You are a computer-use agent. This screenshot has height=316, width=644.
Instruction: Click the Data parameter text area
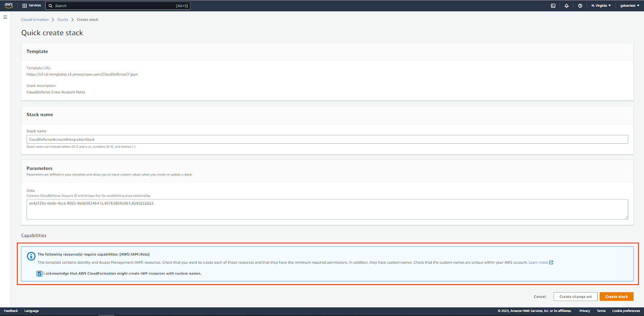(327, 209)
